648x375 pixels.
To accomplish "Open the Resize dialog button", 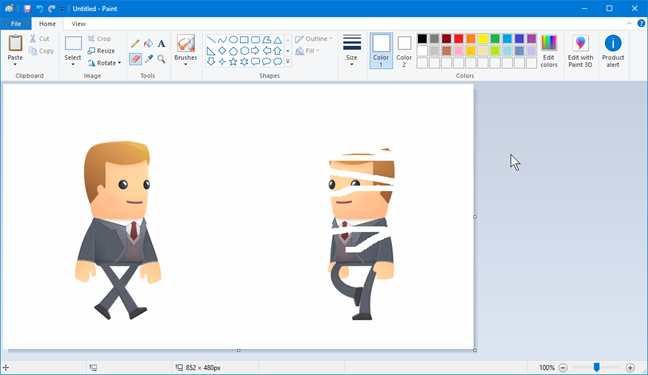I will click(x=101, y=51).
